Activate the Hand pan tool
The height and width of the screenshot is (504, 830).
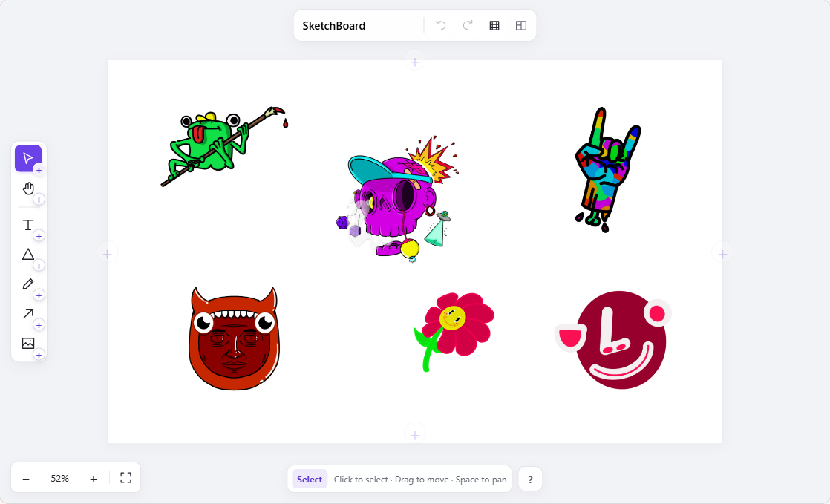[28, 189]
